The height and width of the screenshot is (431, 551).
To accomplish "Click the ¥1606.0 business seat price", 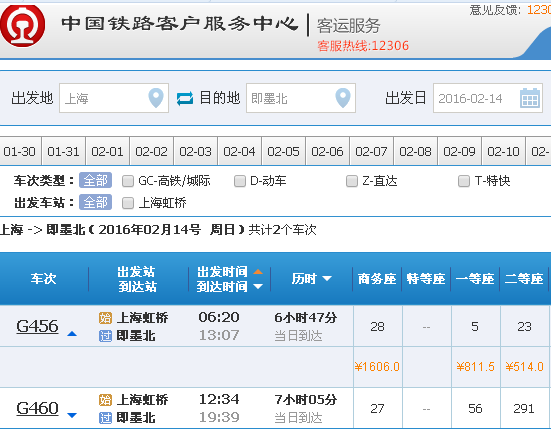I will 377,367.
